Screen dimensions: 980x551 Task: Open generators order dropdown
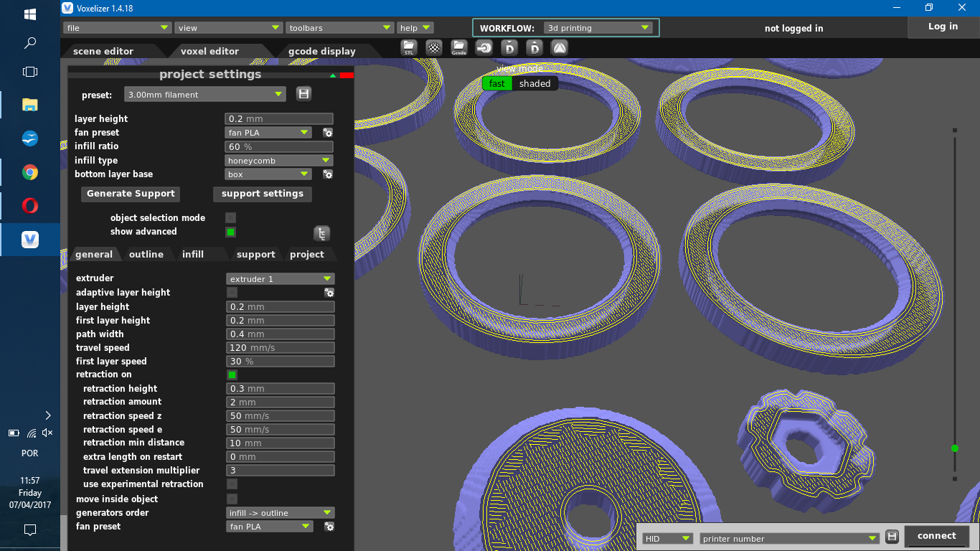(x=281, y=513)
